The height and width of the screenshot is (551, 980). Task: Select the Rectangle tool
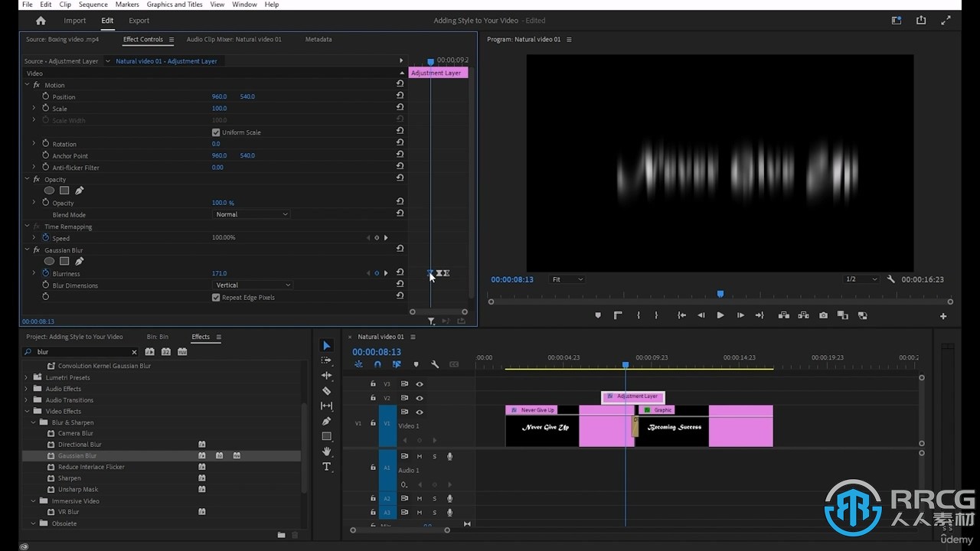327,436
